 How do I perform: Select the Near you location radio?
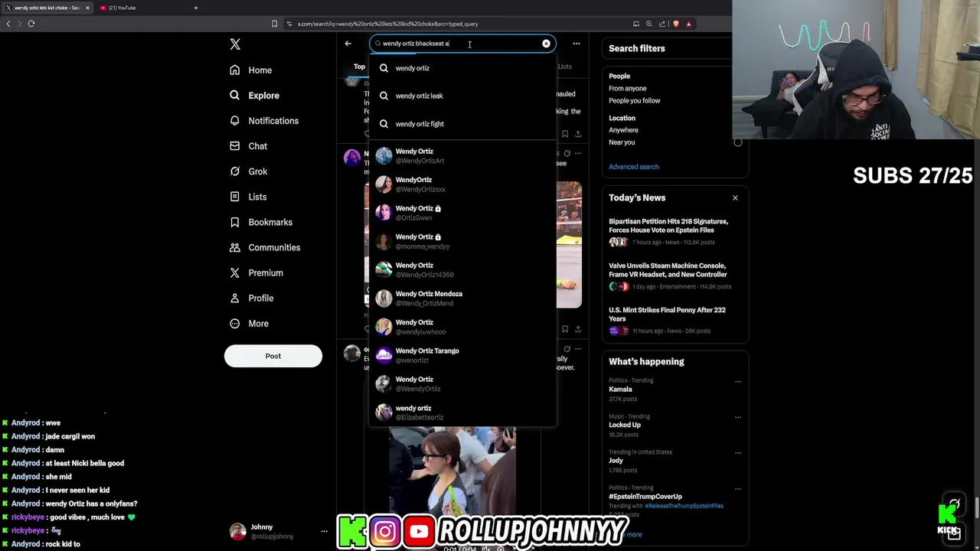tap(738, 142)
